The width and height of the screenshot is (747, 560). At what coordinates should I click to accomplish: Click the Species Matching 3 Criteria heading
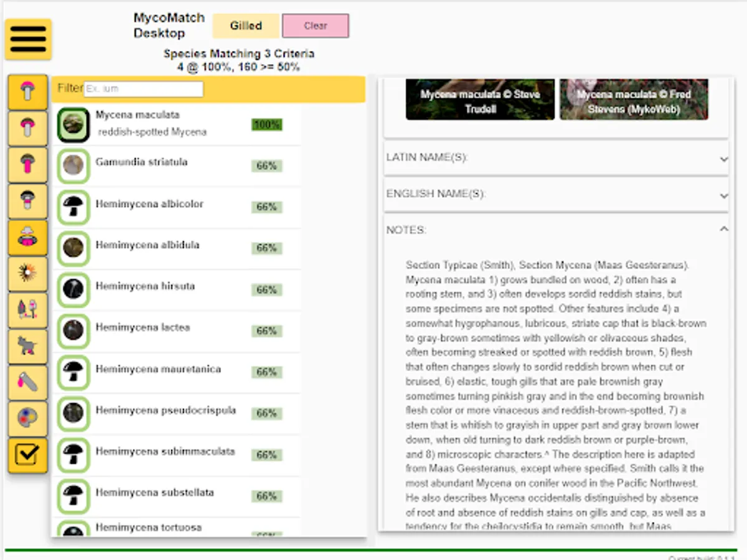click(239, 54)
